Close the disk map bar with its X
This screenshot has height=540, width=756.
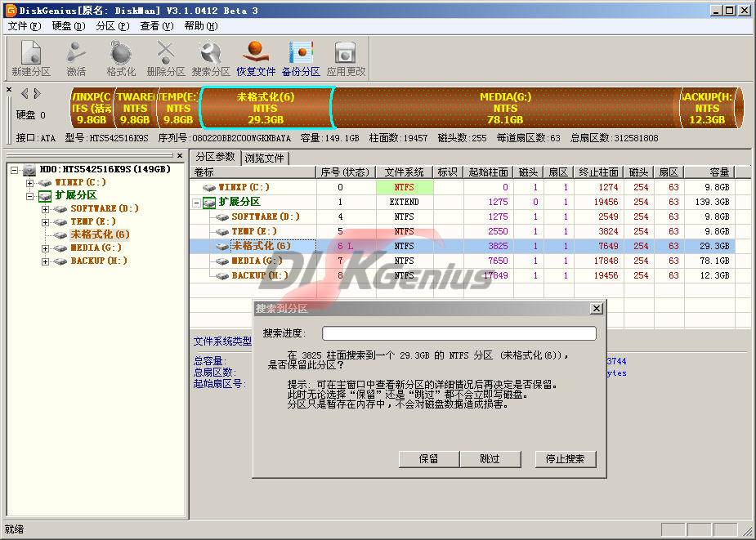[x=9, y=90]
